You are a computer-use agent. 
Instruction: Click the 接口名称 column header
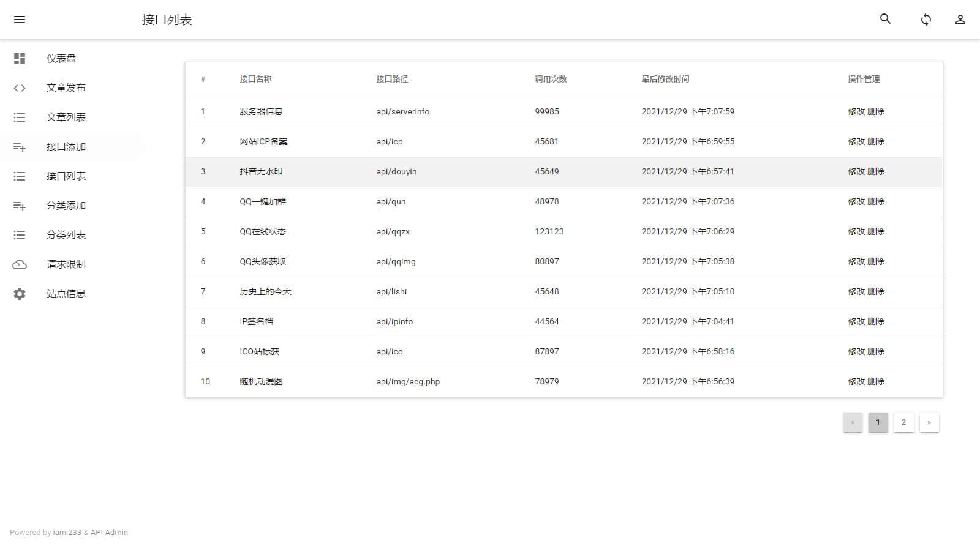click(x=255, y=79)
